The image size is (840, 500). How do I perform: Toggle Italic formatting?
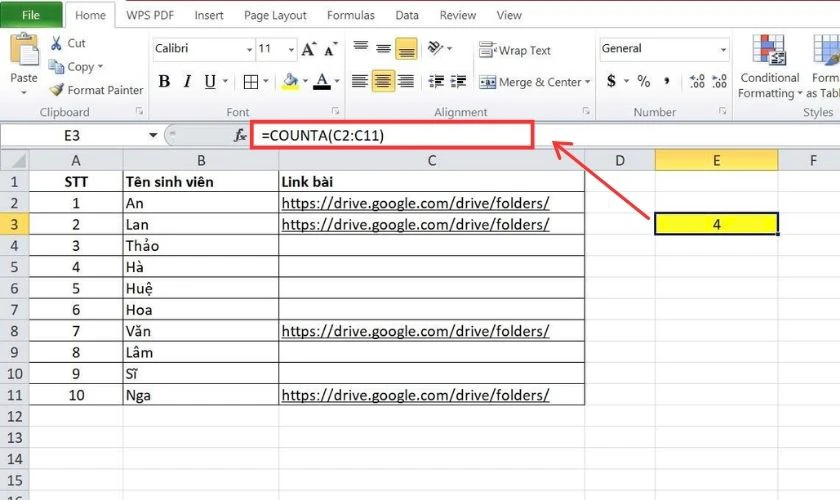[187, 81]
